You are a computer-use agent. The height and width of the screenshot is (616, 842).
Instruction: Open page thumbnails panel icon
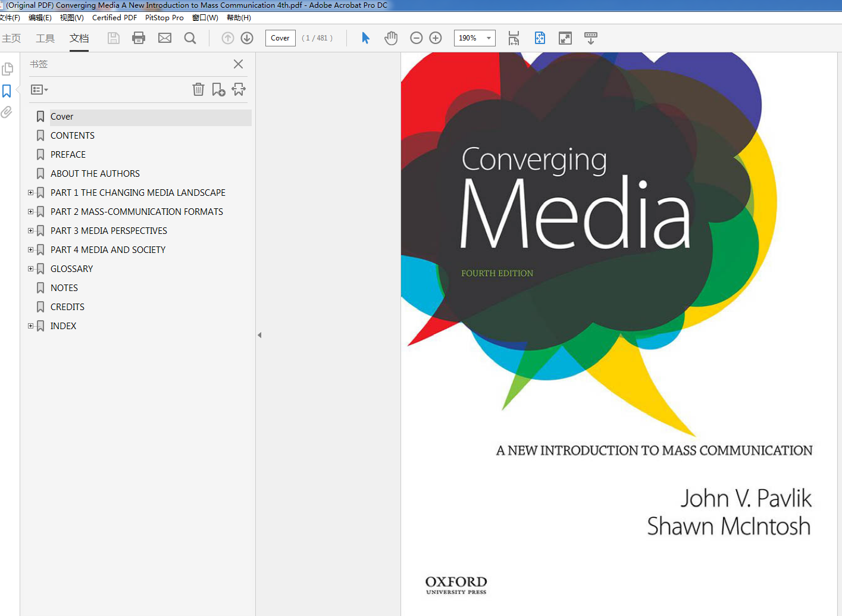(x=7, y=69)
